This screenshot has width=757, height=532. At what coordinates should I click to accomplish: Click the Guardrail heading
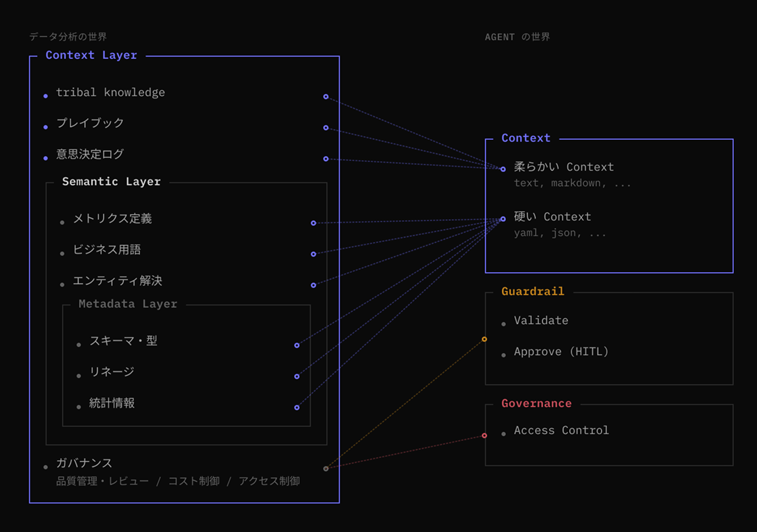(532, 291)
